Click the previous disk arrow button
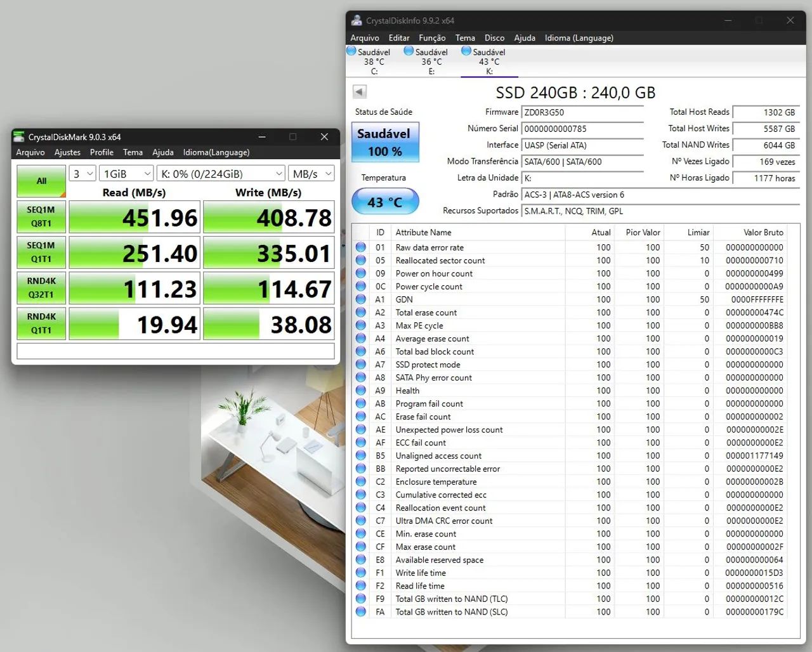The width and height of the screenshot is (812, 652). pos(360,91)
